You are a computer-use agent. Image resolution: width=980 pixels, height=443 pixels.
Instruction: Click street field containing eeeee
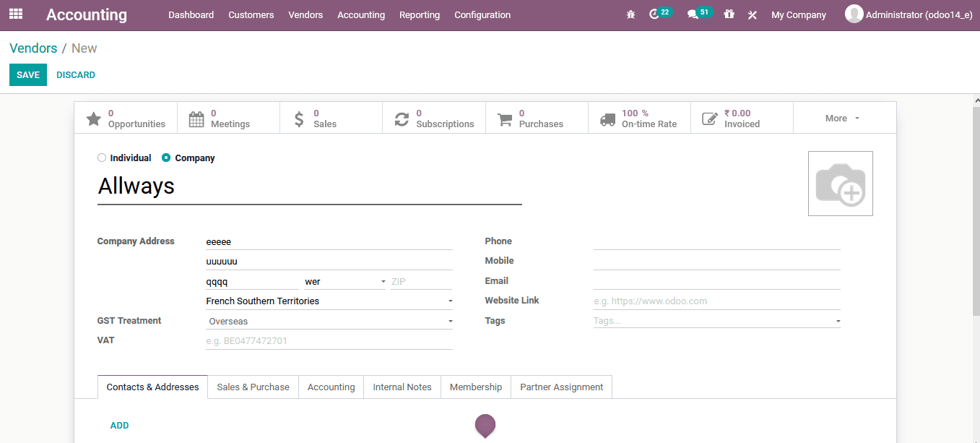(329, 242)
